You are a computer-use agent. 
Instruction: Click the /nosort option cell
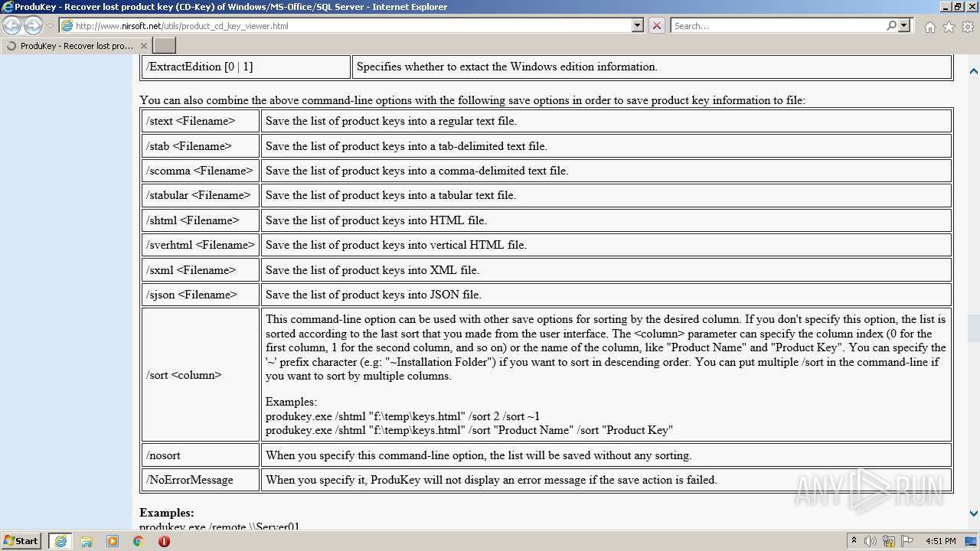201,455
